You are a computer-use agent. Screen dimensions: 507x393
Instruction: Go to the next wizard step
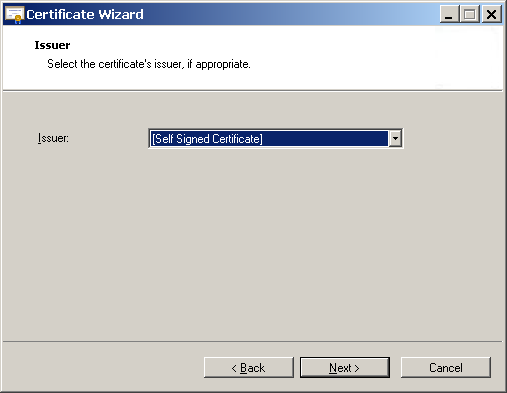point(345,368)
